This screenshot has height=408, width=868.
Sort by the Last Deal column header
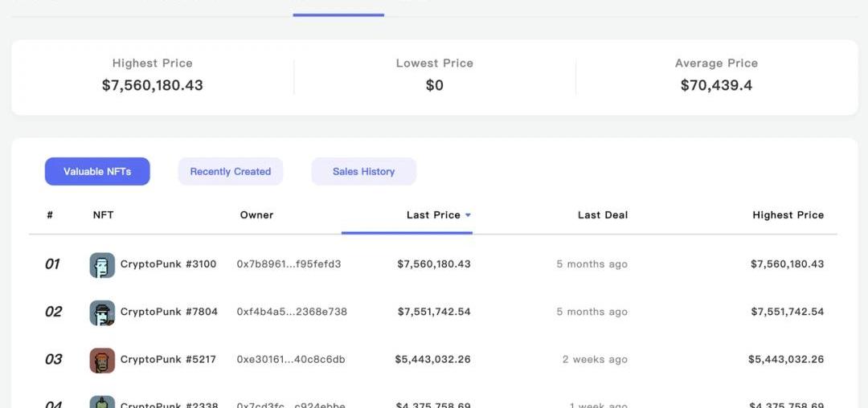pyautogui.click(x=603, y=215)
